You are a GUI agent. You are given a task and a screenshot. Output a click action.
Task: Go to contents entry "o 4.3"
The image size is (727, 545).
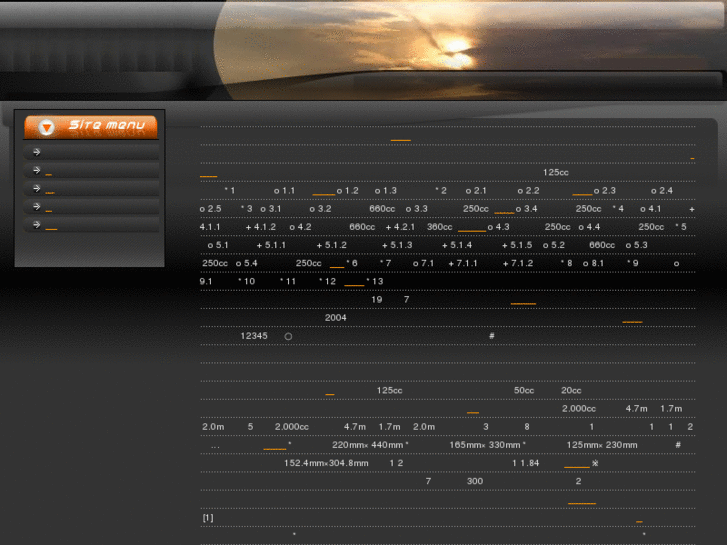(x=498, y=227)
